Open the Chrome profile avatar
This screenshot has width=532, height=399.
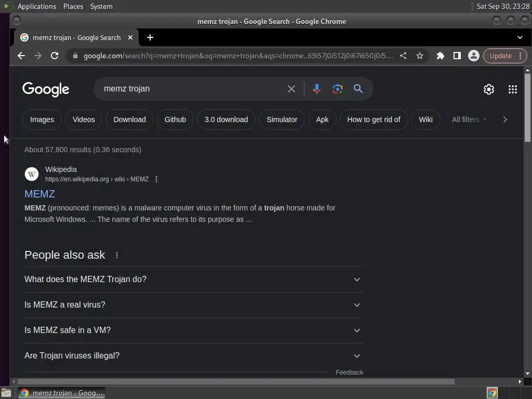pos(474,56)
